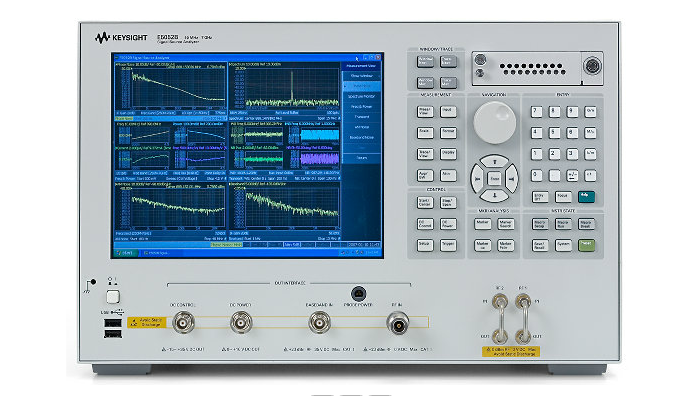Click the teal Help key
Viewport: 698px width, 396px height.
click(586, 197)
